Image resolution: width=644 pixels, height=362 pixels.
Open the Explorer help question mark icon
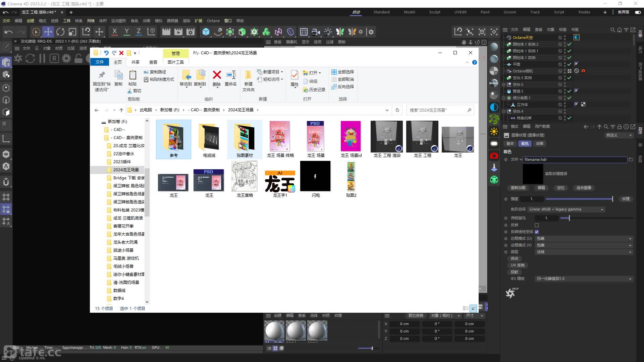point(475,62)
